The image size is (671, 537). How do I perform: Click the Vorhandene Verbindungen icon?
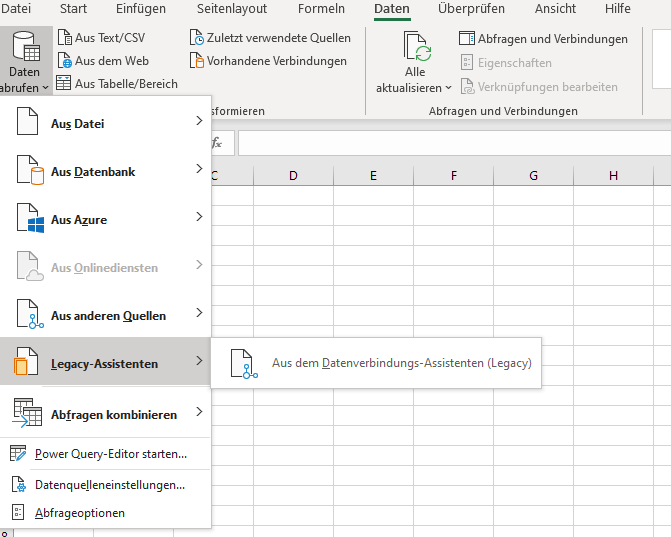click(x=197, y=61)
